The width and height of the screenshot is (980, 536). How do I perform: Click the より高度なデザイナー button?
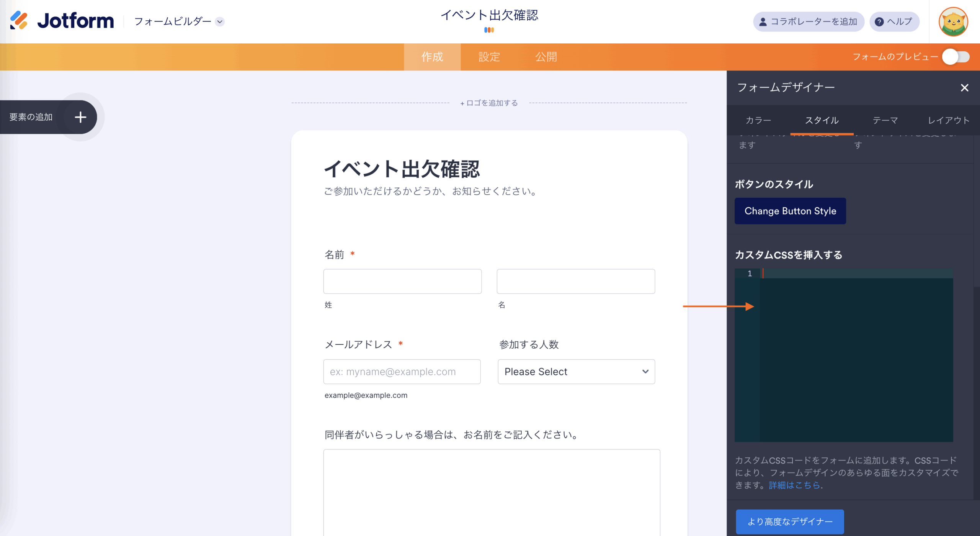coord(789,521)
